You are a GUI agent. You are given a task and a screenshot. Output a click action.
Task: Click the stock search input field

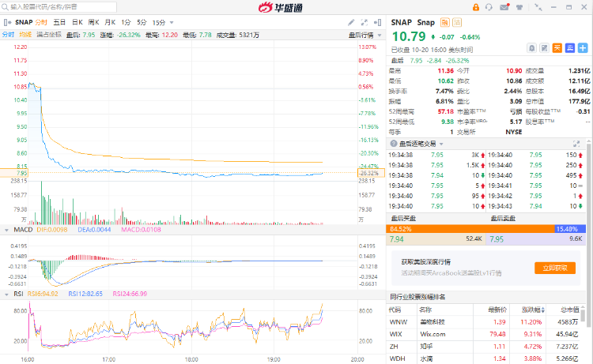pos(59,7)
